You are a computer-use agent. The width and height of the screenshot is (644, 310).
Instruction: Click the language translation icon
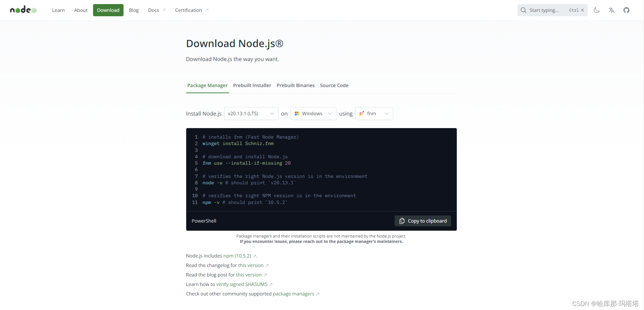point(611,10)
